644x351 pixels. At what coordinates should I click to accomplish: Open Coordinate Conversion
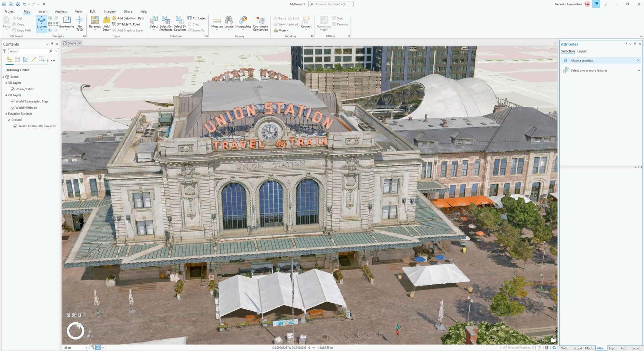point(260,23)
